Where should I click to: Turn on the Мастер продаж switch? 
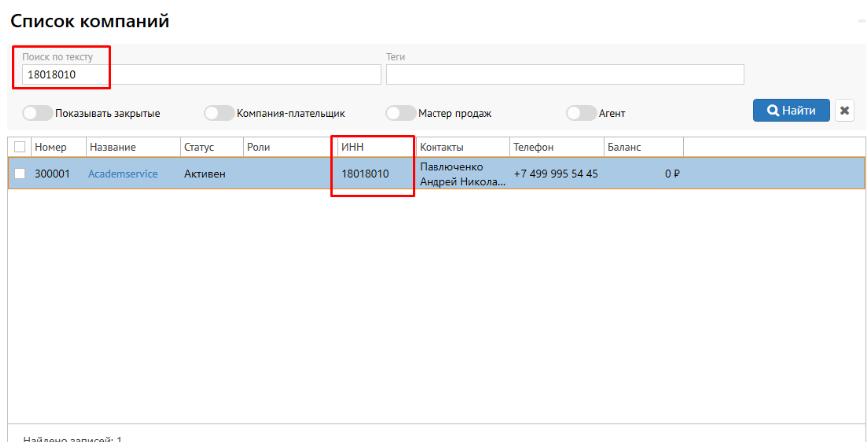click(x=400, y=114)
